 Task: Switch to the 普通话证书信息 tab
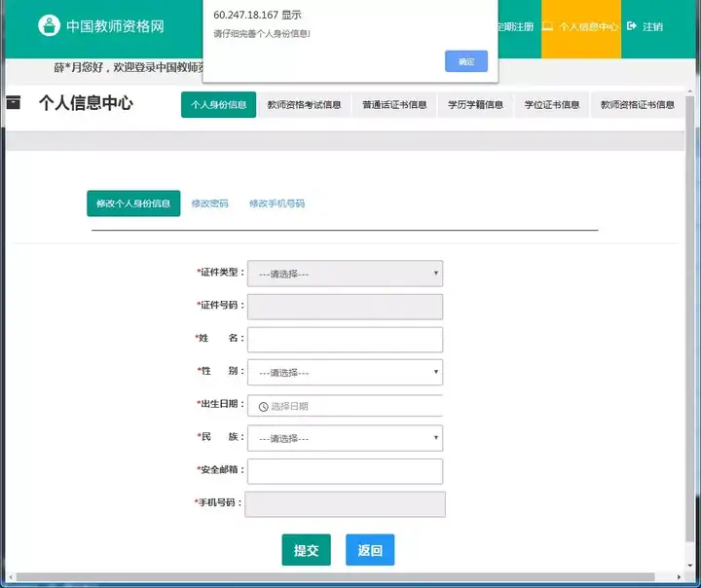tap(394, 104)
